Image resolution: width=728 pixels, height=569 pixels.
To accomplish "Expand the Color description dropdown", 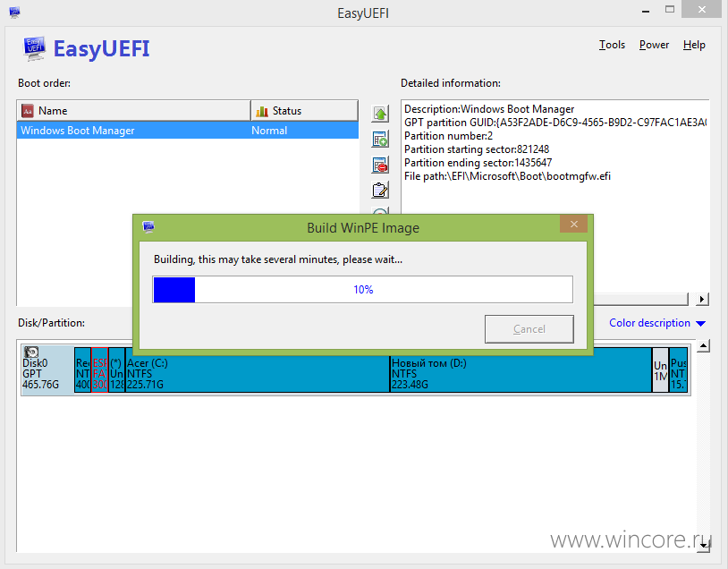I will (x=657, y=323).
